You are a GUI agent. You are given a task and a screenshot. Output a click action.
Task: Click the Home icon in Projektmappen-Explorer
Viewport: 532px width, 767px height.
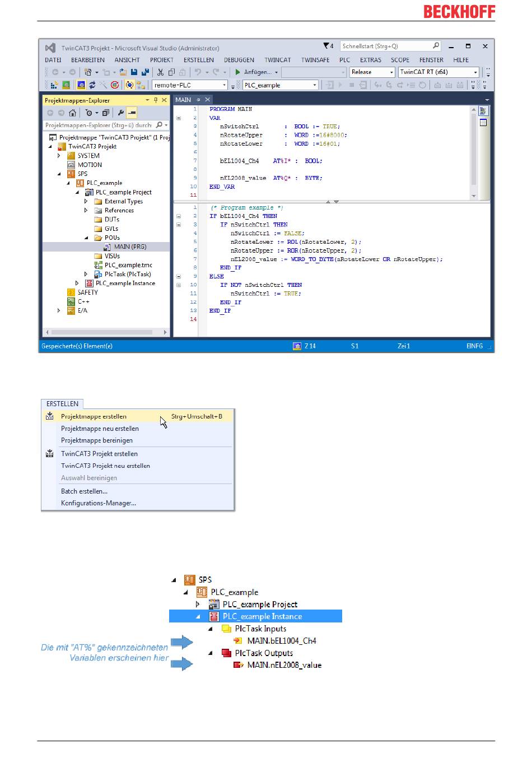pos(72,113)
